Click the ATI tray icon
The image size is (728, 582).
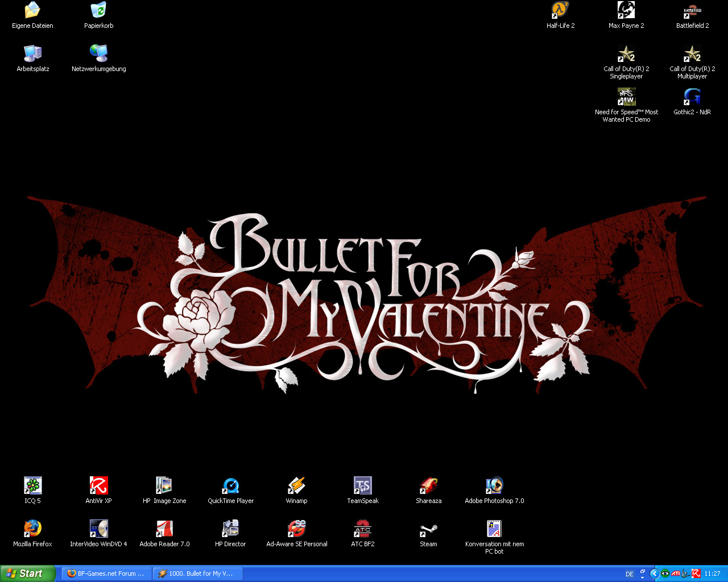(676, 573)
